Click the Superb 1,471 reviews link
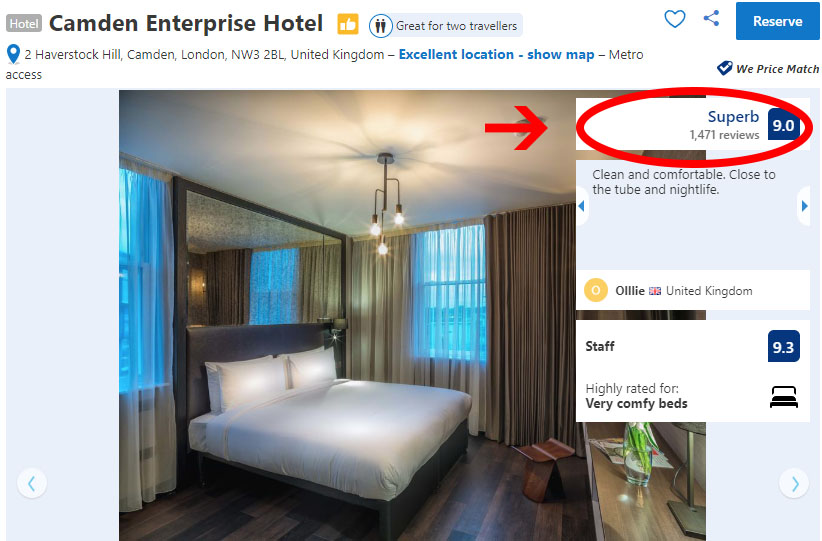The width and height of the screenshot is (822, 541). tap(724, 125)
